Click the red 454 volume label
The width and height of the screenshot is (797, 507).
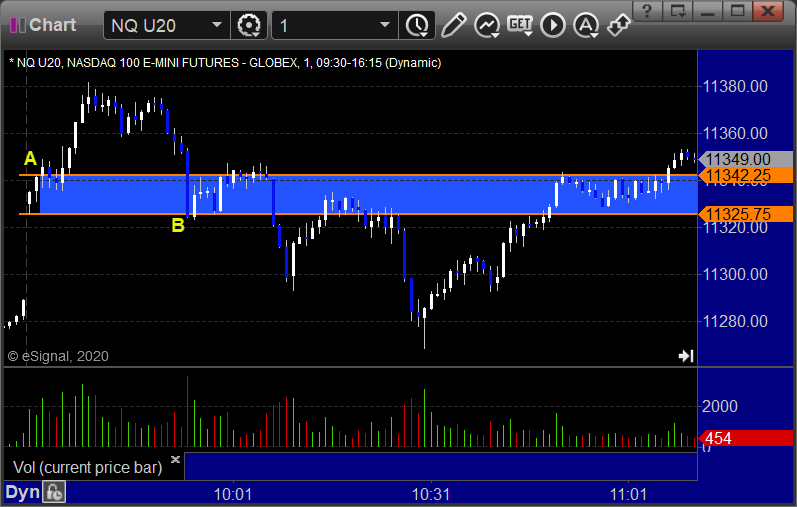(x=746, y=438)
